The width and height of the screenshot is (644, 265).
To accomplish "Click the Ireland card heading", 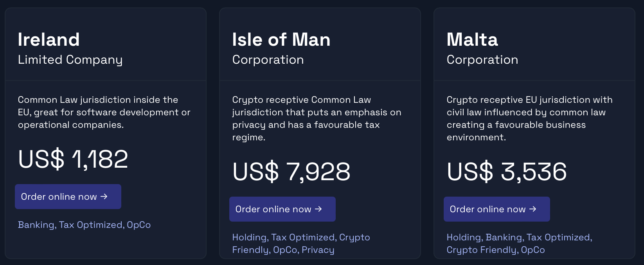I will point(49,39).
